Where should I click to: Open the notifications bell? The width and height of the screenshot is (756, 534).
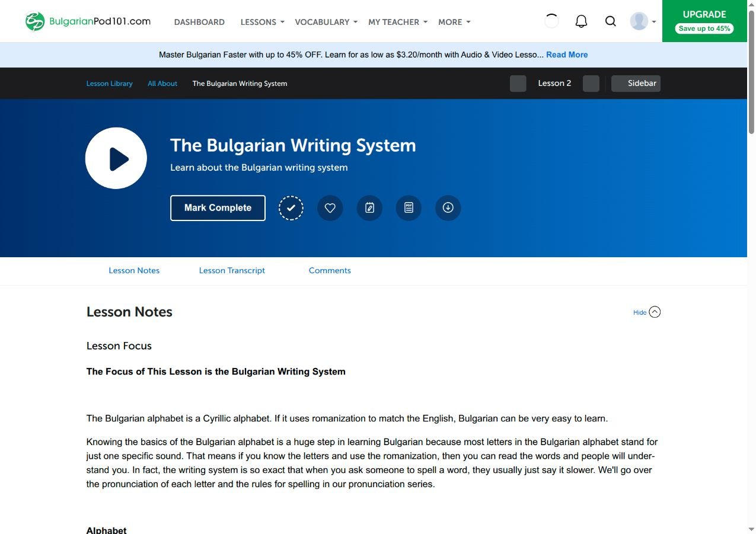pos(582,21)
